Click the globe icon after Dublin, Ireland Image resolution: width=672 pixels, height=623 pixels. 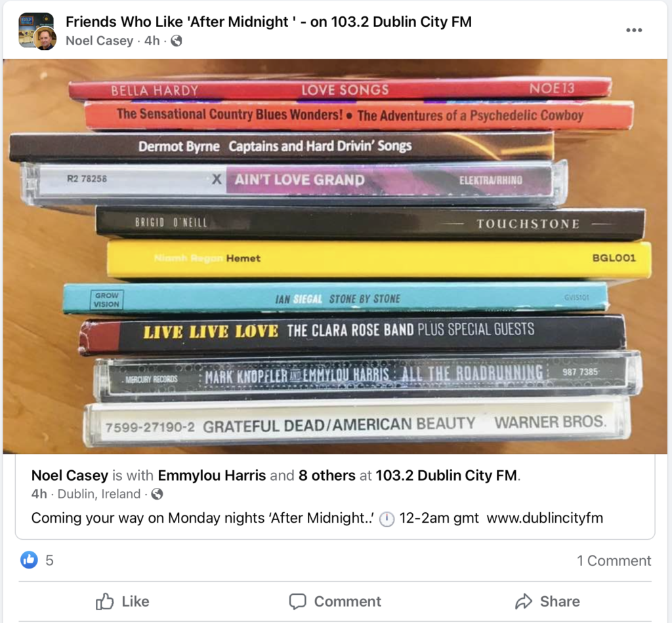157,494
